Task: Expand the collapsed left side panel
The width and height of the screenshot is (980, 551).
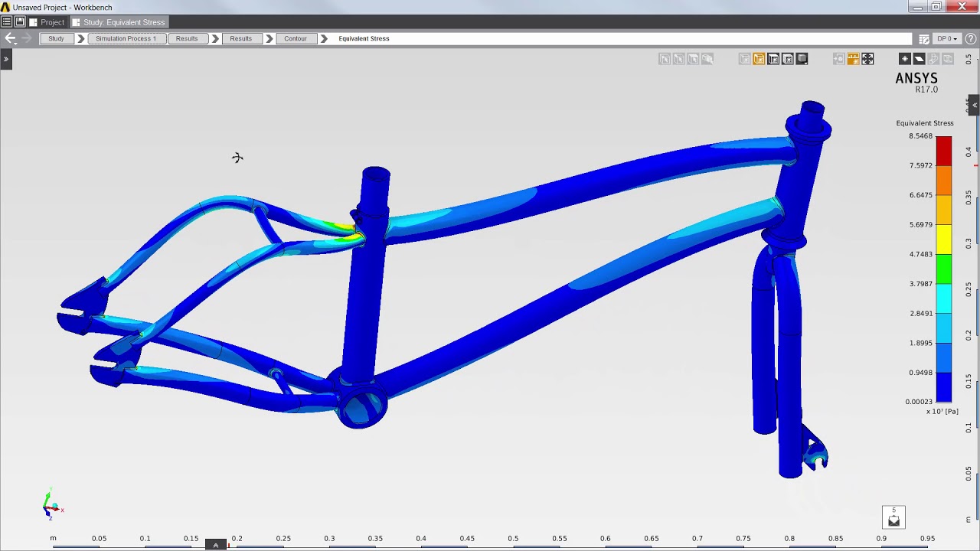Action: coord(5,59)
